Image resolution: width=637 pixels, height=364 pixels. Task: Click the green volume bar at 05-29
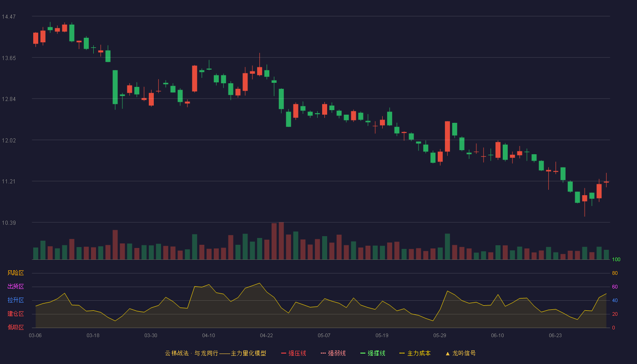click(447, 247)
